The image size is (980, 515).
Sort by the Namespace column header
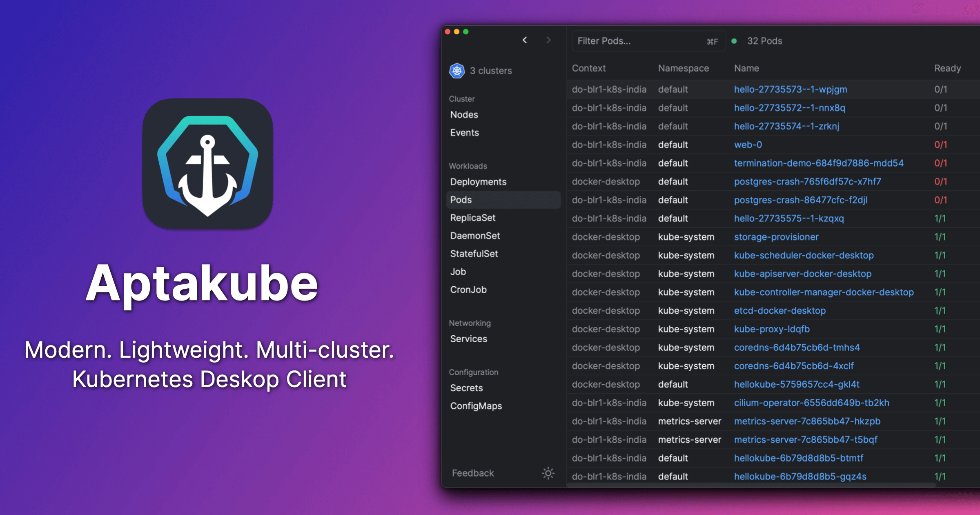683,68
